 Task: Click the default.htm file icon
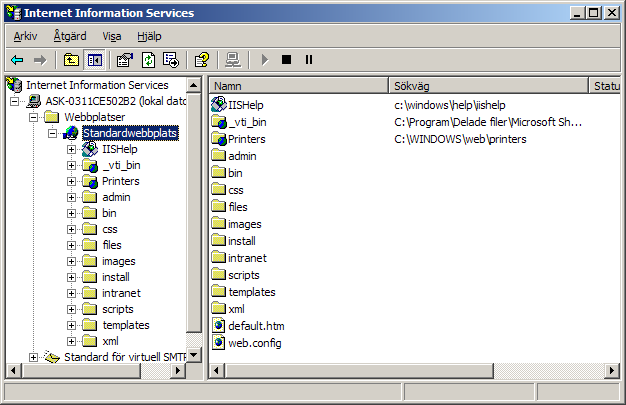(218, 326)
